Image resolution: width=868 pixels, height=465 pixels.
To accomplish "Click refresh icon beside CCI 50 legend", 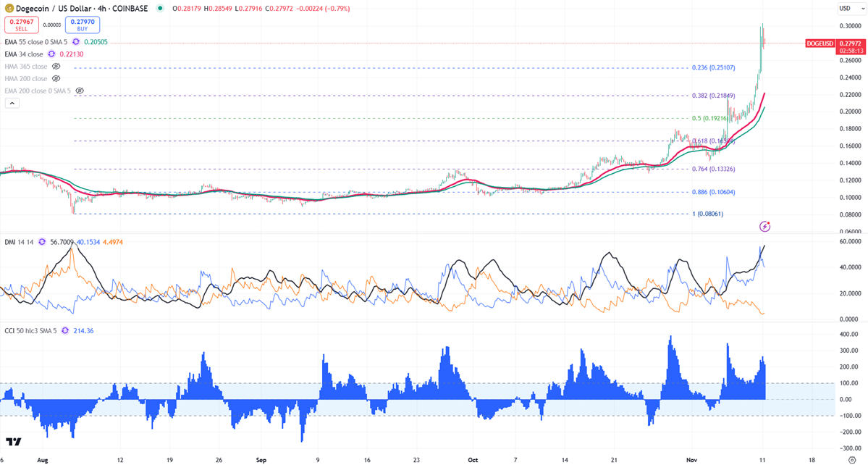I will [x=64, y=330].
